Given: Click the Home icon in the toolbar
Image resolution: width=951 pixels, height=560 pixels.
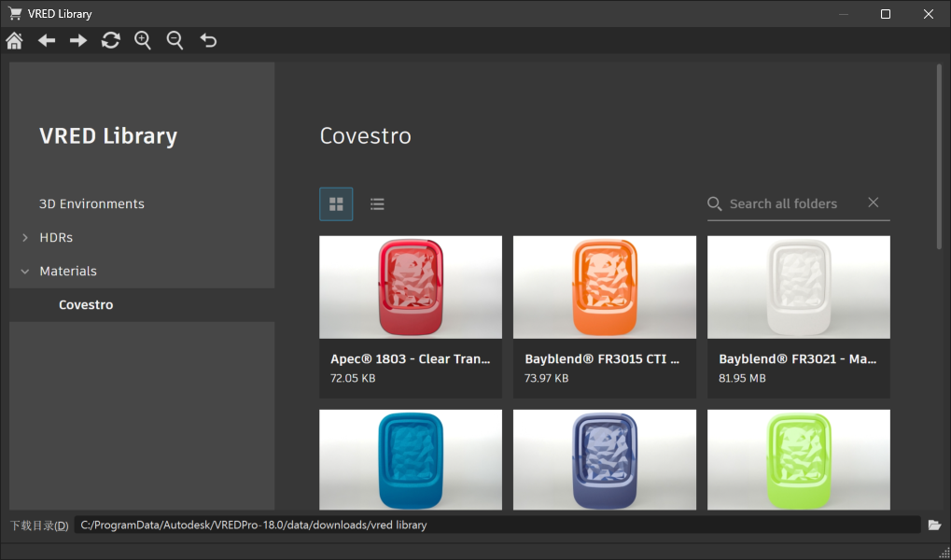Looking at the screenshot, I should click(x=14, y=40).
